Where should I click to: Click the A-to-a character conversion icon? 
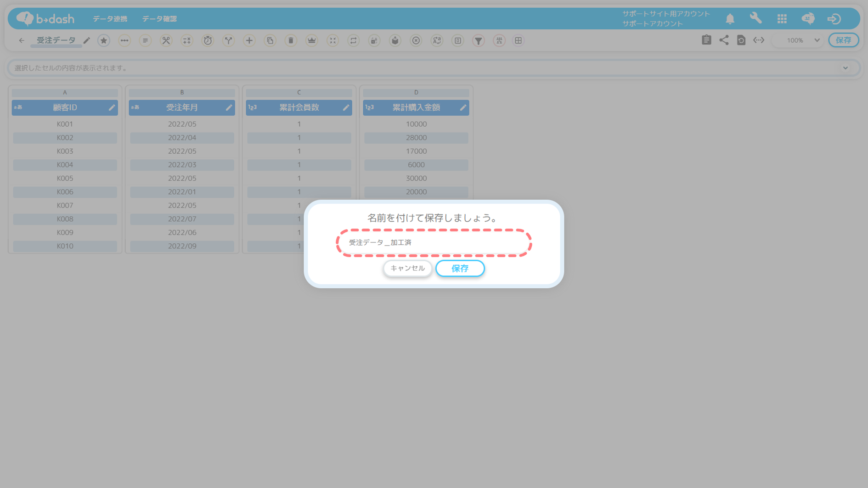(437, 40)
